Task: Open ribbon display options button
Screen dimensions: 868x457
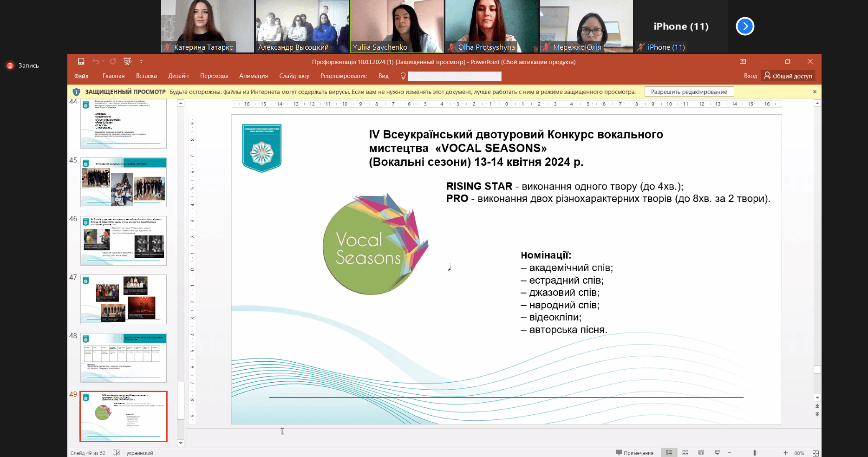Action: (x=743, y=61)
